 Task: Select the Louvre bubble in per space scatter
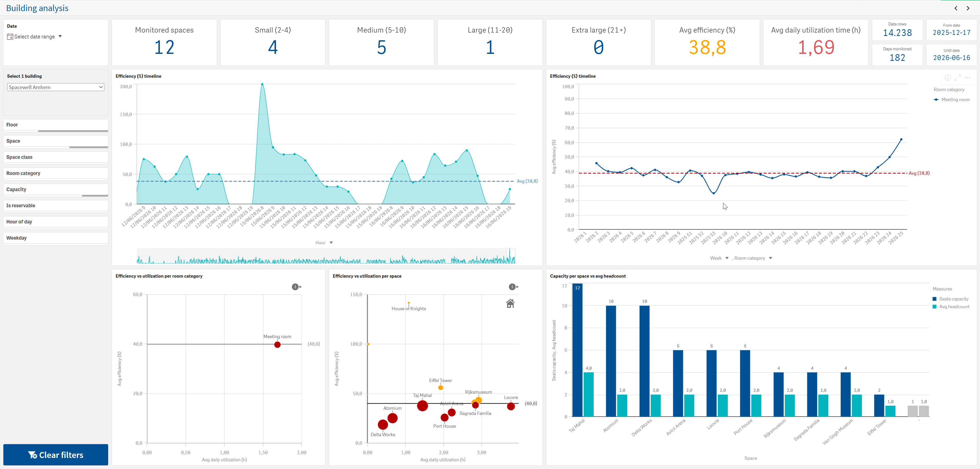click(511, 406)
